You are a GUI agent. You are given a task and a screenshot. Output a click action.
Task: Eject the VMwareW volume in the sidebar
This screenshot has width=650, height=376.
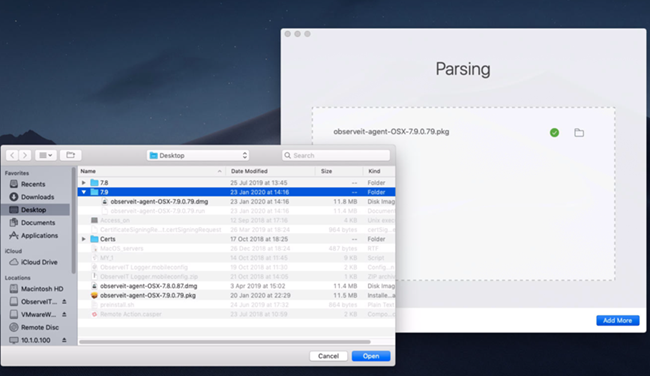64,315
